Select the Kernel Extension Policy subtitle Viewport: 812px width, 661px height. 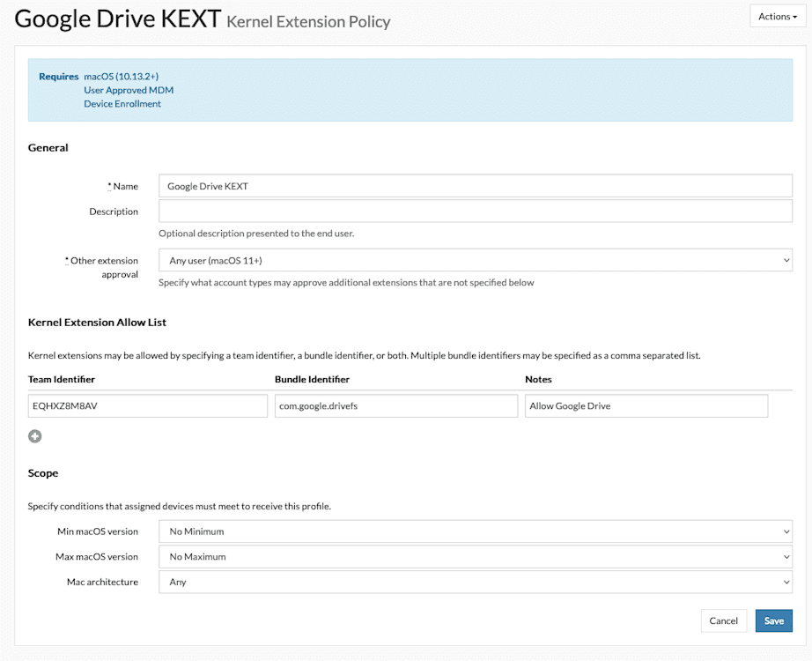click(308, 22)
